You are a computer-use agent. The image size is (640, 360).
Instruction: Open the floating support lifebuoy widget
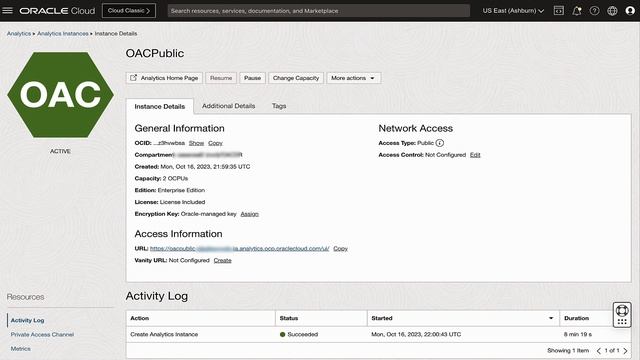(622, 315)
